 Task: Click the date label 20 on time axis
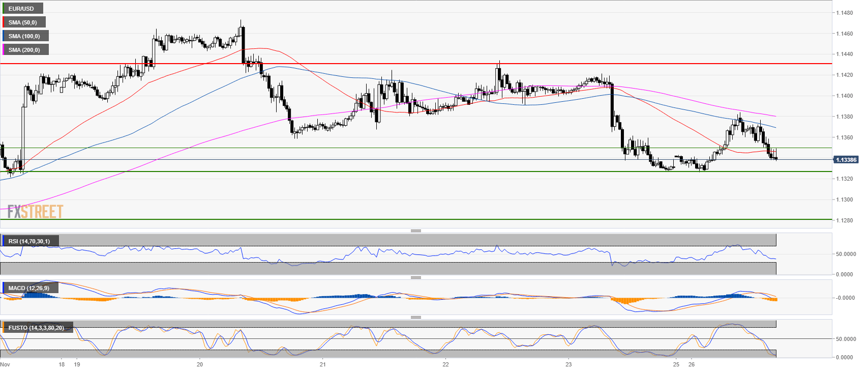[x=199, y=364]
